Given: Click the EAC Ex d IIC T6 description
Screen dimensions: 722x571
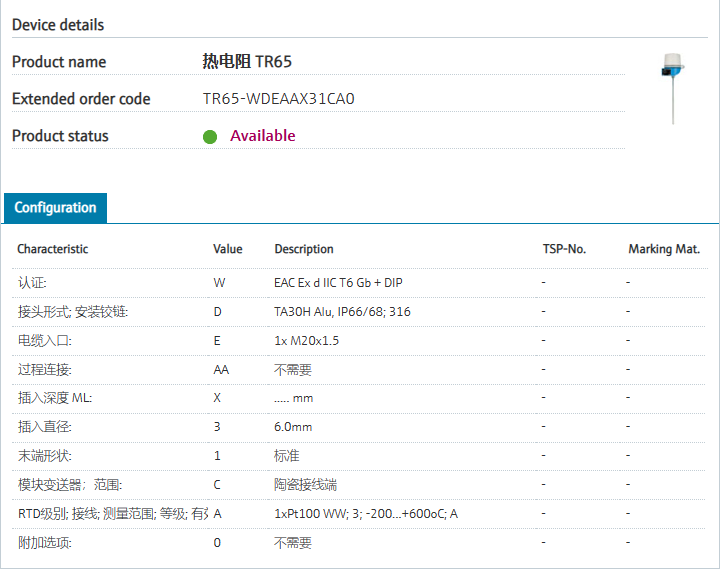Looking at the screenshot, I should [338, 283].
